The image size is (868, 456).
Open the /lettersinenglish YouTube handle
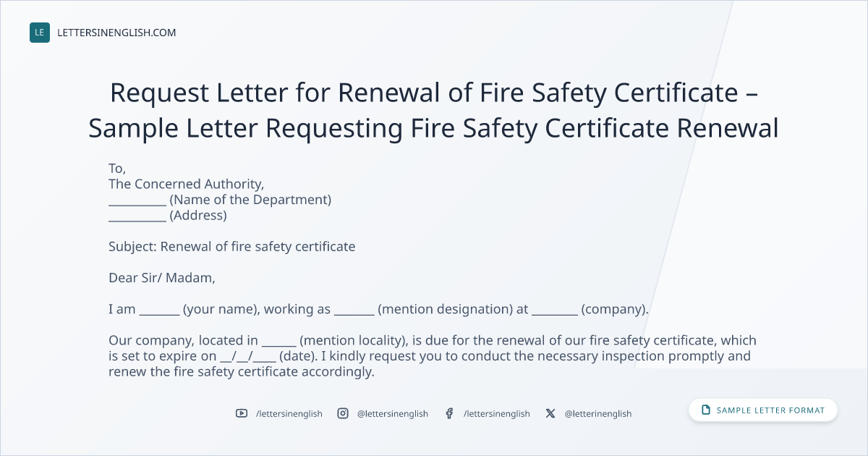[x=289, y=413]
